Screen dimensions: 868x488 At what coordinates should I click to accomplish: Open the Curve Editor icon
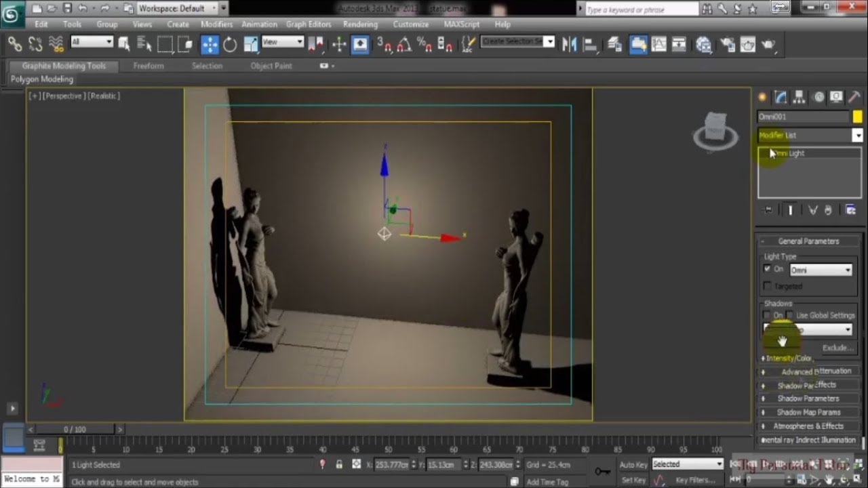point(658,45)
